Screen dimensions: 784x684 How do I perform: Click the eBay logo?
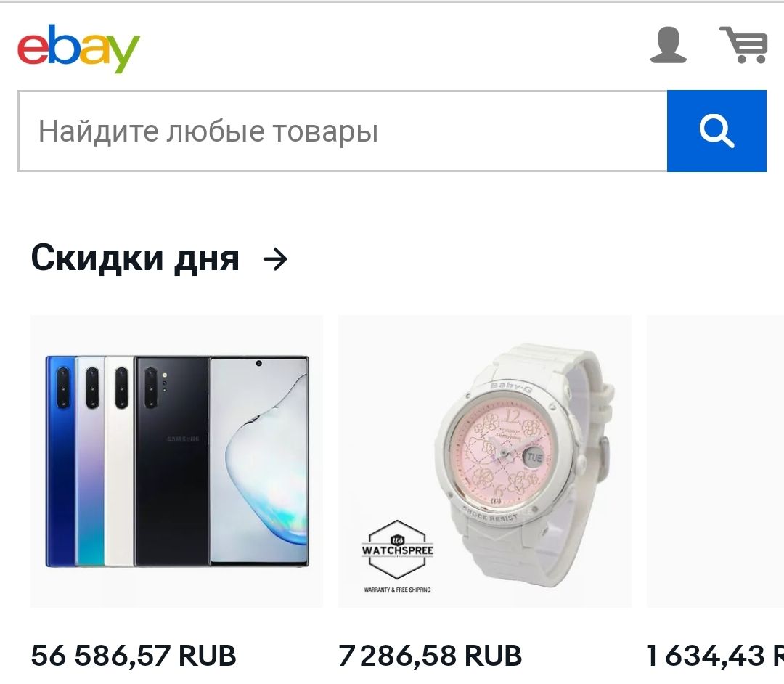click(x=79, y=48)
